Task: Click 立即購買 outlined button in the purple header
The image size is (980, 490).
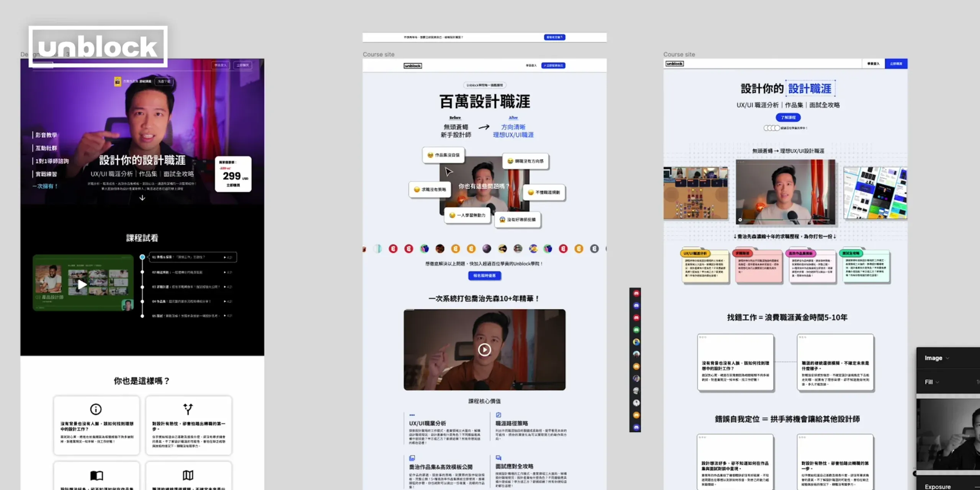Action: tap(243, 65)
